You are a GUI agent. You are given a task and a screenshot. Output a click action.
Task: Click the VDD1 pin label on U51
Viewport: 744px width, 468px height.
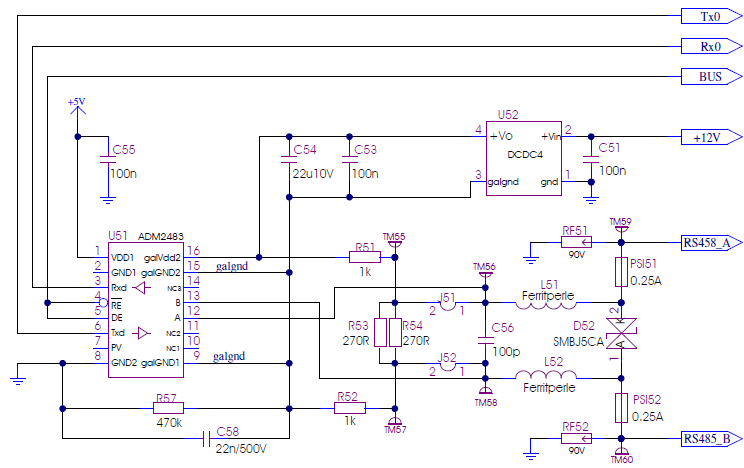(122, 258)
